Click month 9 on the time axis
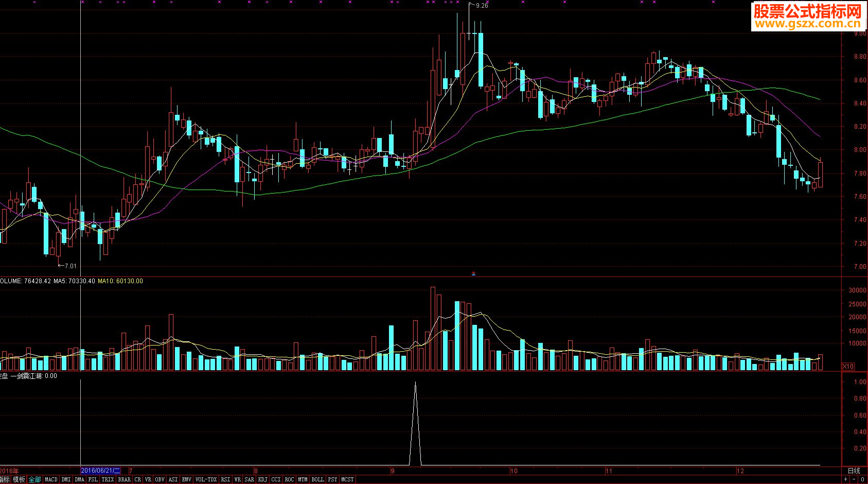Viewport: 868px width, 484px height. coord(393,471)
